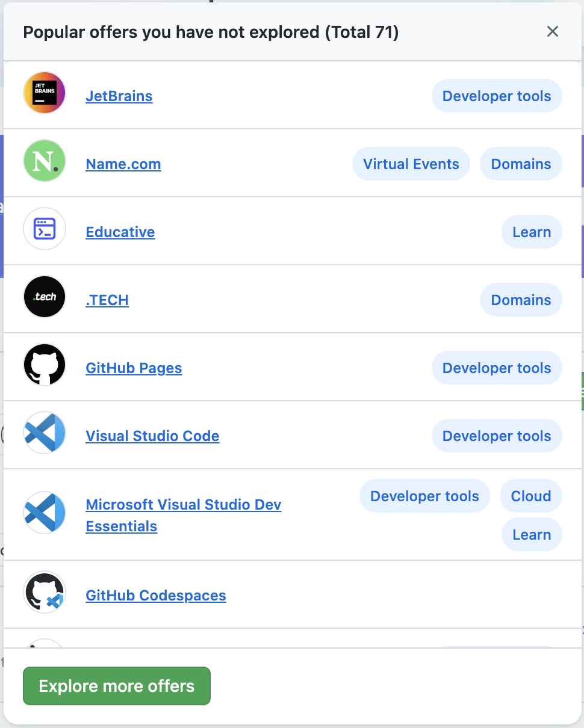Viewport: 584px width, 728px height.
Task: Select the Domains tag on .TECH row
Action: coord(521,300)
